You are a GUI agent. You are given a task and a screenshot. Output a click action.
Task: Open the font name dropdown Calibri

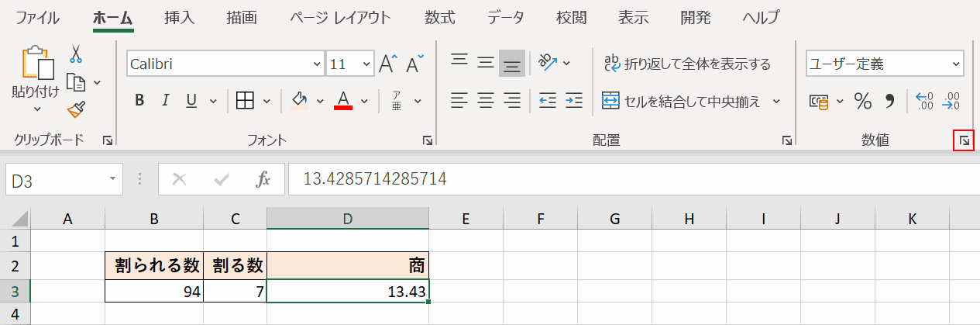316,64
